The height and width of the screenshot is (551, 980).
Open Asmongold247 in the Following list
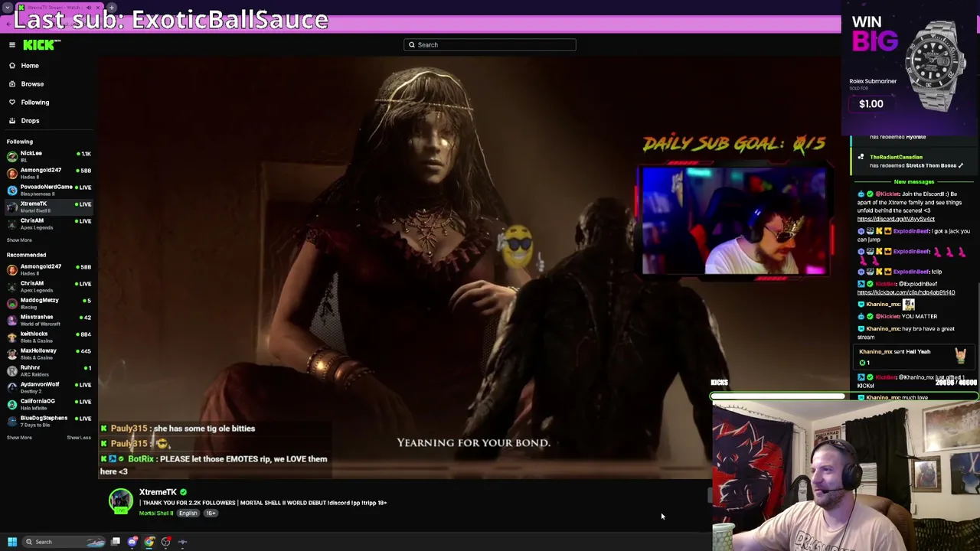click(49, 173)
